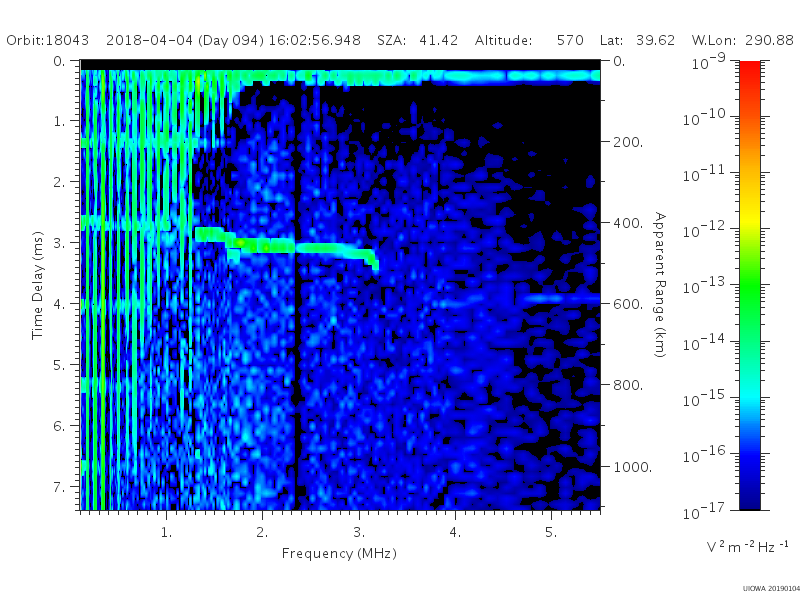800x600 pixels.
Task: Click the Time Delay (ms) axis label
Action: (38, 286)
